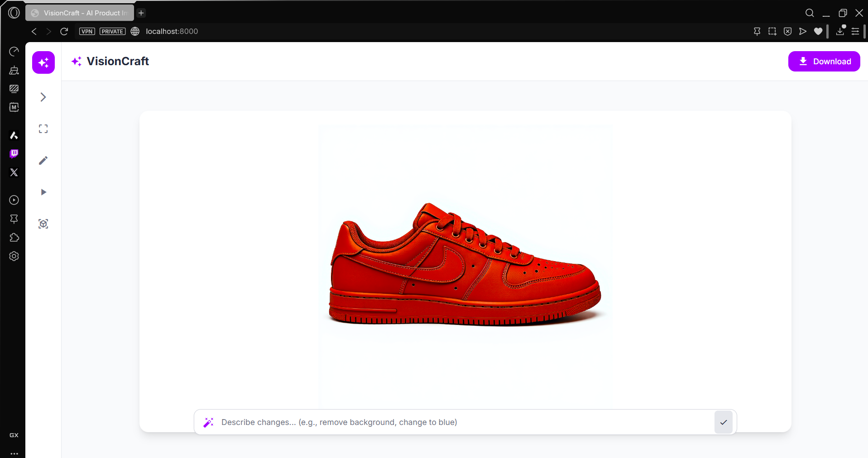The width and height of the screenshot is (868, 458).
Task: Open X (Twitter) in the Opera sidebar
Action: 14,172
